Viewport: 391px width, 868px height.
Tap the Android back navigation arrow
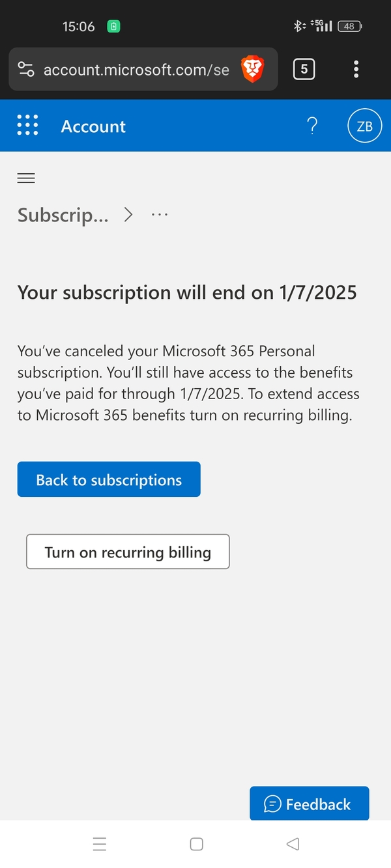293,844
